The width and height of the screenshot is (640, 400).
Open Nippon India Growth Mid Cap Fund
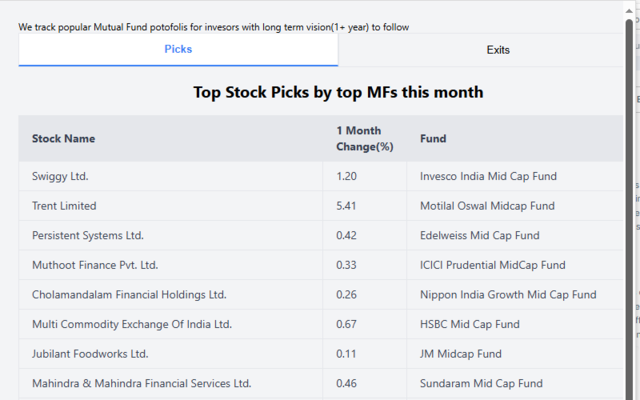click(508, 295)
